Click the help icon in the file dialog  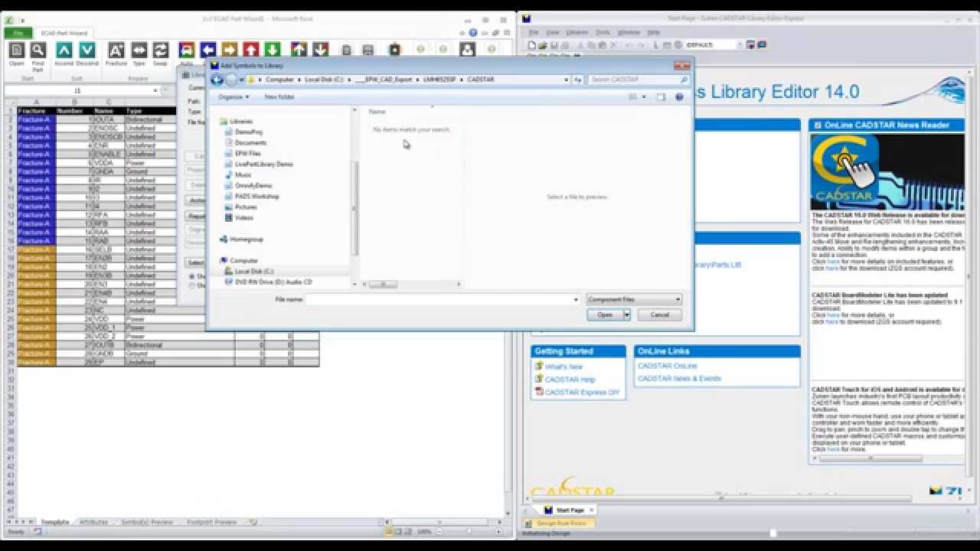[679, 97]
